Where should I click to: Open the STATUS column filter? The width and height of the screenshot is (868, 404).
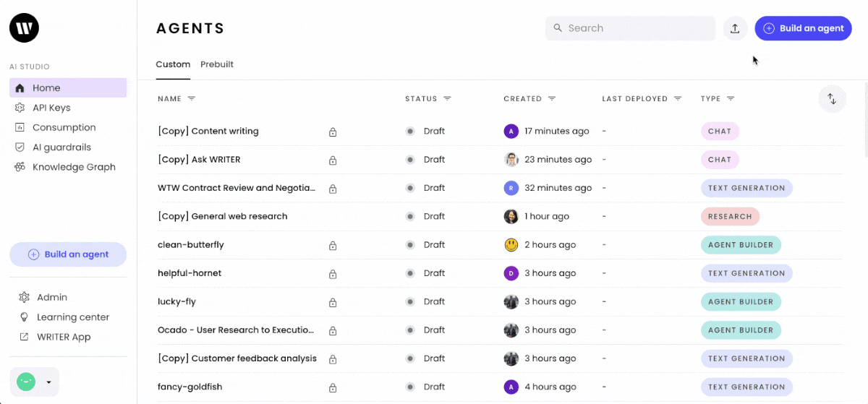tap(447, 98)
